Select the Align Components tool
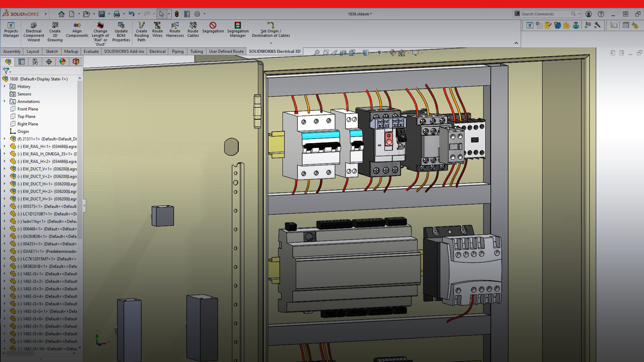Image resolution: width=644 pixels, height=362 pixels. point(77,30)
